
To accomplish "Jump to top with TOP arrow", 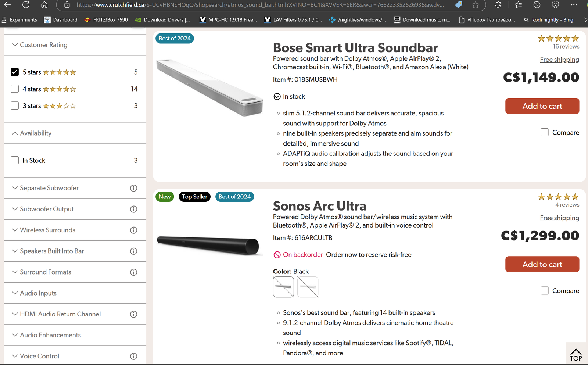I will 576,355.
